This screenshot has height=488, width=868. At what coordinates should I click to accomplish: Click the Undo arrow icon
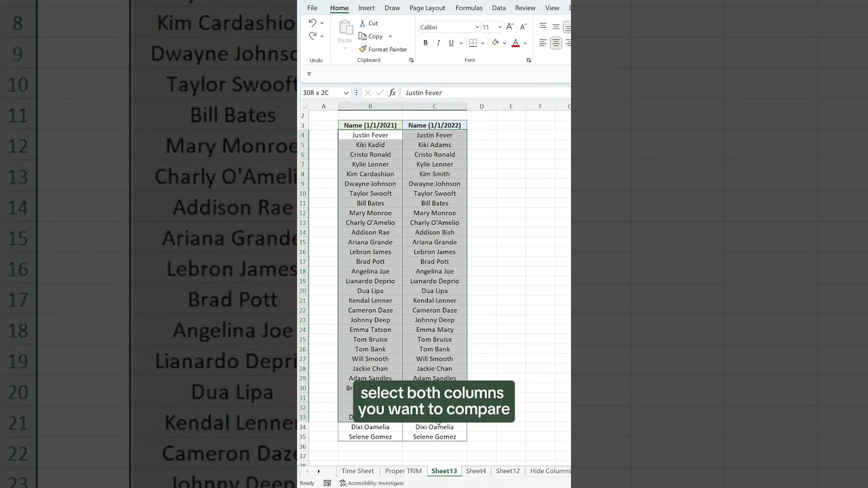[x=312, y=22]
